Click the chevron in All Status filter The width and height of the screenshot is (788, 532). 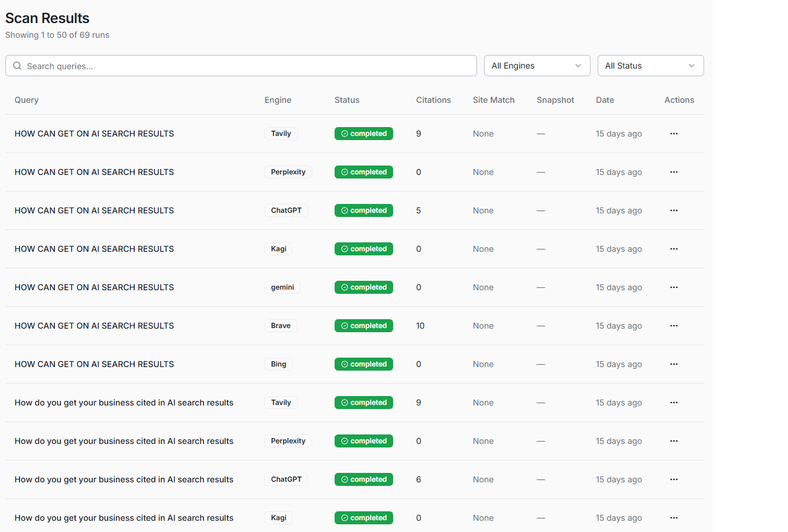coord(691,66)
